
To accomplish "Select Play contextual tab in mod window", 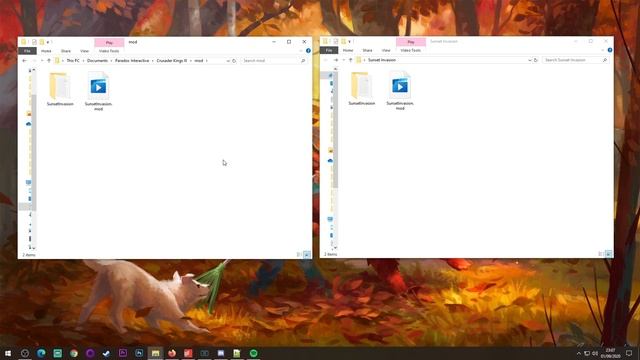I will [109, 42].
